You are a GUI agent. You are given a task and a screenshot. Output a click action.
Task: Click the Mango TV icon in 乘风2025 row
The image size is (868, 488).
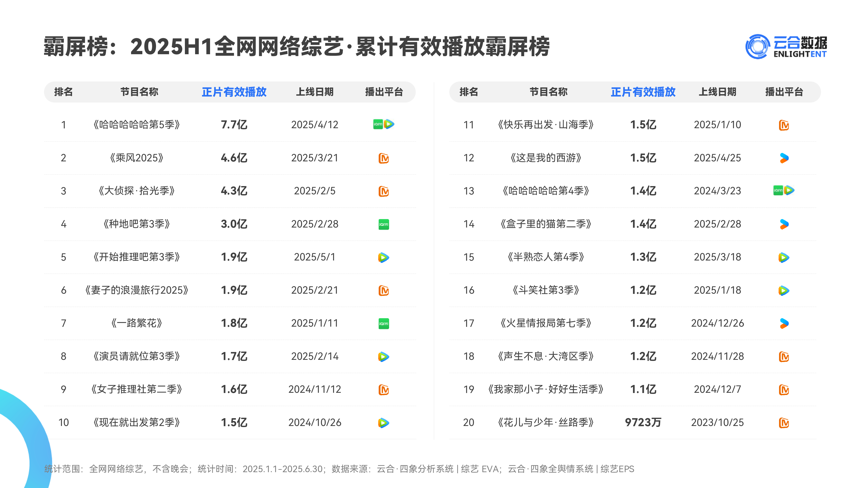[383, 158]
